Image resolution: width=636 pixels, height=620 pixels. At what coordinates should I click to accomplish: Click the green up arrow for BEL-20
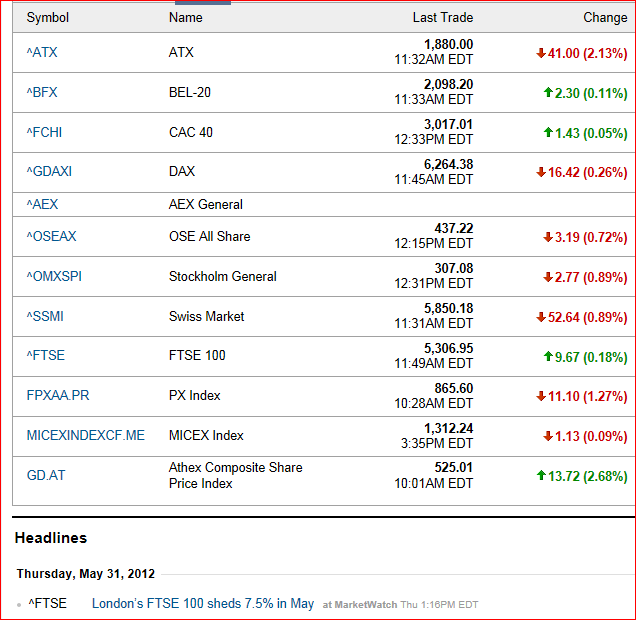pyautogui.click(x=548, y=92)
